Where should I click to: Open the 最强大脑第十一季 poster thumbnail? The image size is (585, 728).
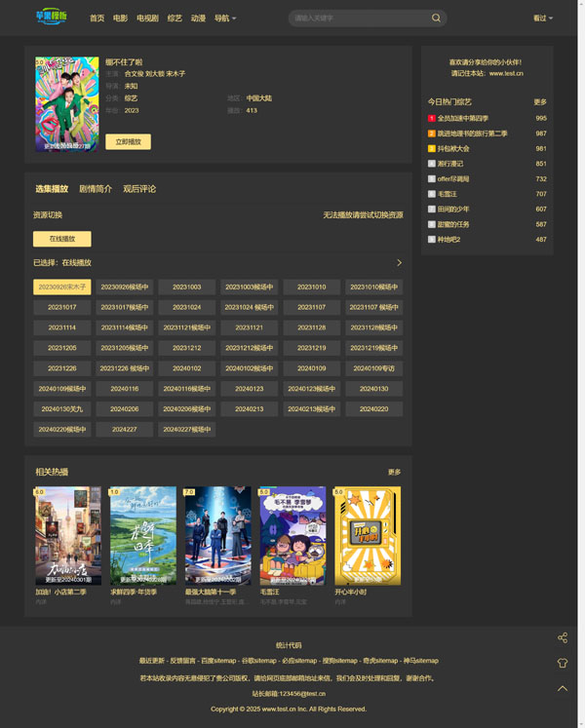coord(217,535)
